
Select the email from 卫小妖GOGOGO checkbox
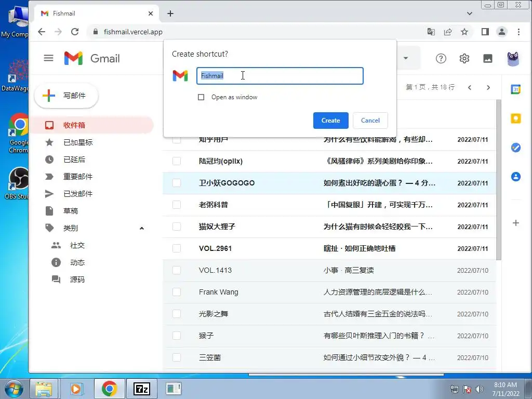pyautogui.click(x=177, y=183)
